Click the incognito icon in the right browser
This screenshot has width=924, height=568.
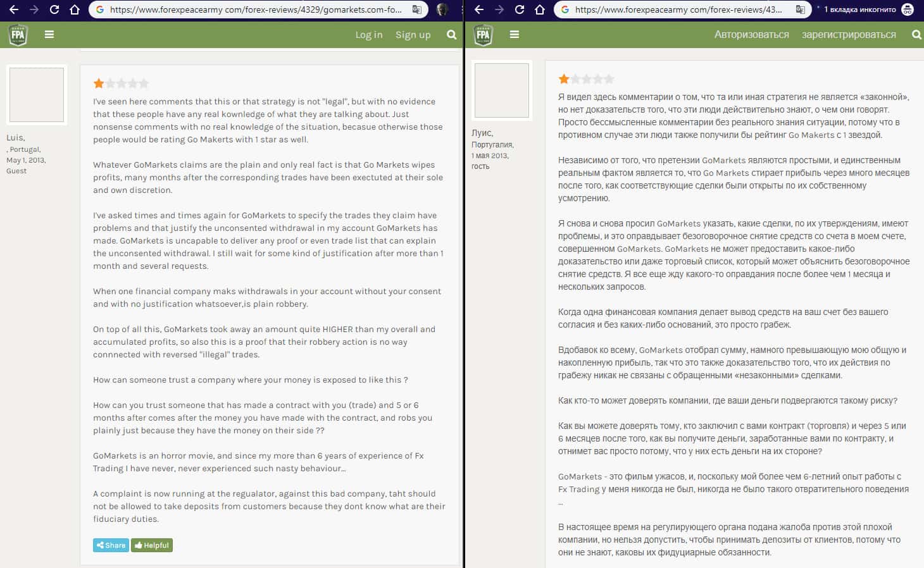point(908,9)
